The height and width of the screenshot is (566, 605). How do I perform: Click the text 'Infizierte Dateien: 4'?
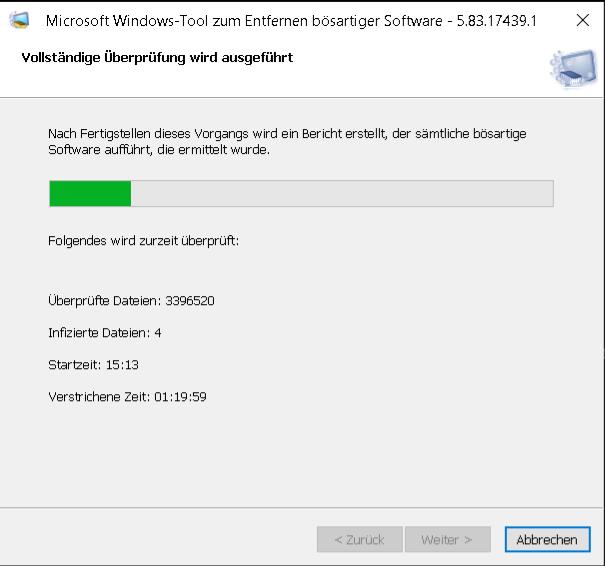105,333
